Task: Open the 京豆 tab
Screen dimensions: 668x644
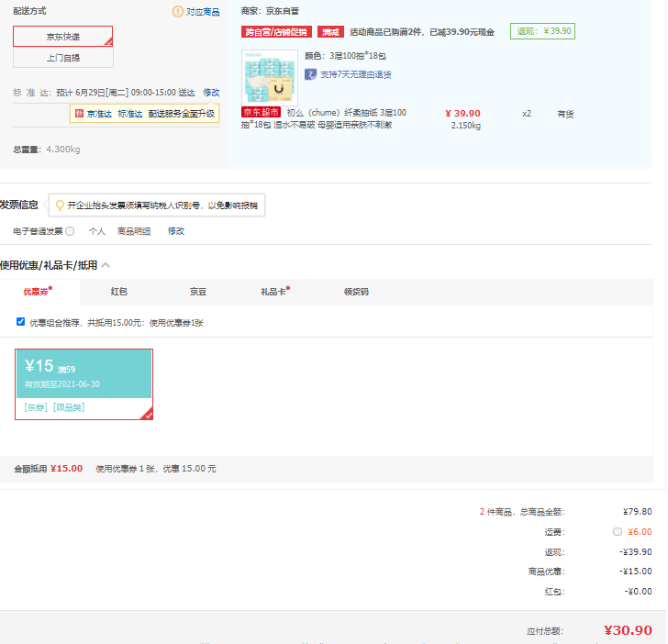Action: tap(198, 292)
